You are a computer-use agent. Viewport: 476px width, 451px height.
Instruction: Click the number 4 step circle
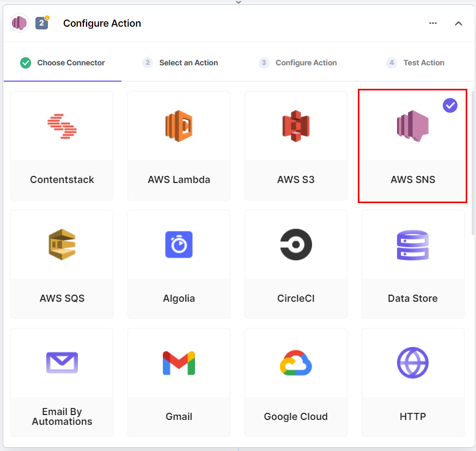pyautogui.click(x=392, y=63)
